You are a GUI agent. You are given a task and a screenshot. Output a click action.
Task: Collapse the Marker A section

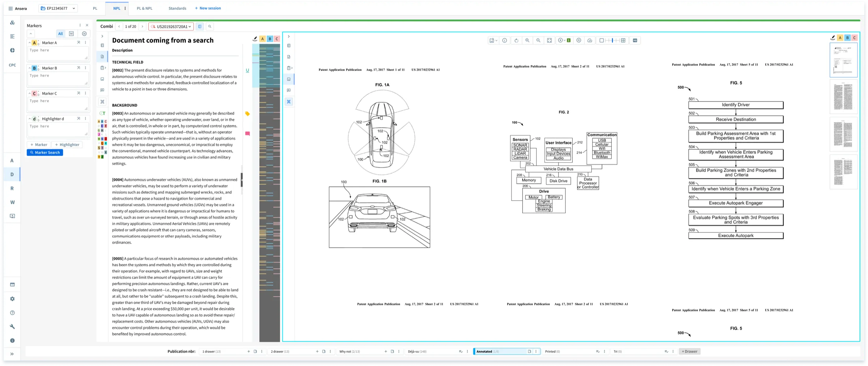(30, 43)
